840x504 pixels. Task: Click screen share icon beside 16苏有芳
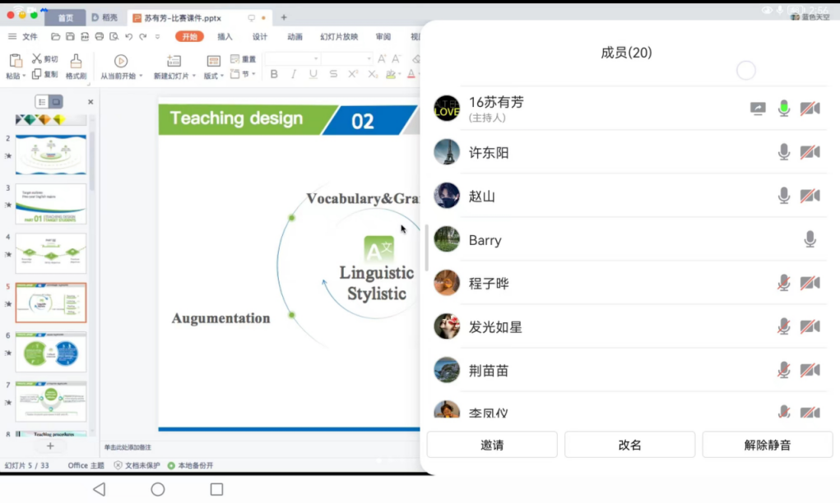coord(758,109)
